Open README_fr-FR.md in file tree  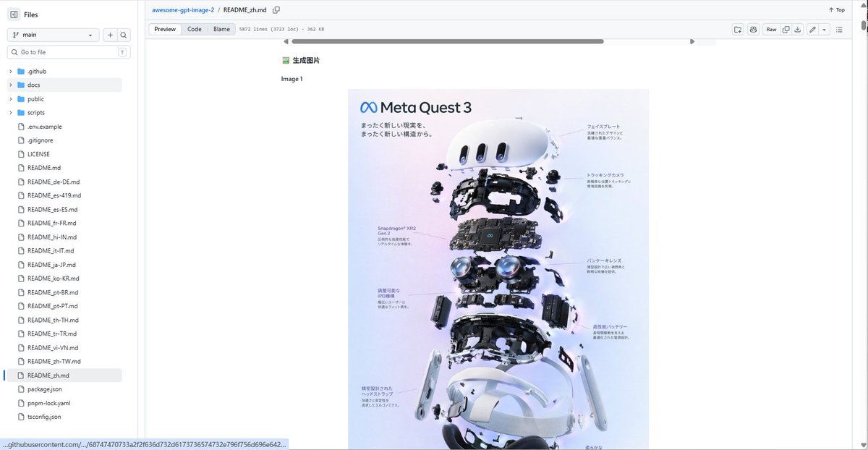[52, 224]
